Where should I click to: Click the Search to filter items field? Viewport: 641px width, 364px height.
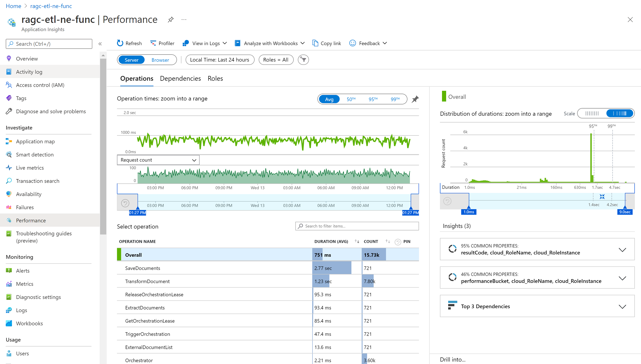click(x=357, y=226)
